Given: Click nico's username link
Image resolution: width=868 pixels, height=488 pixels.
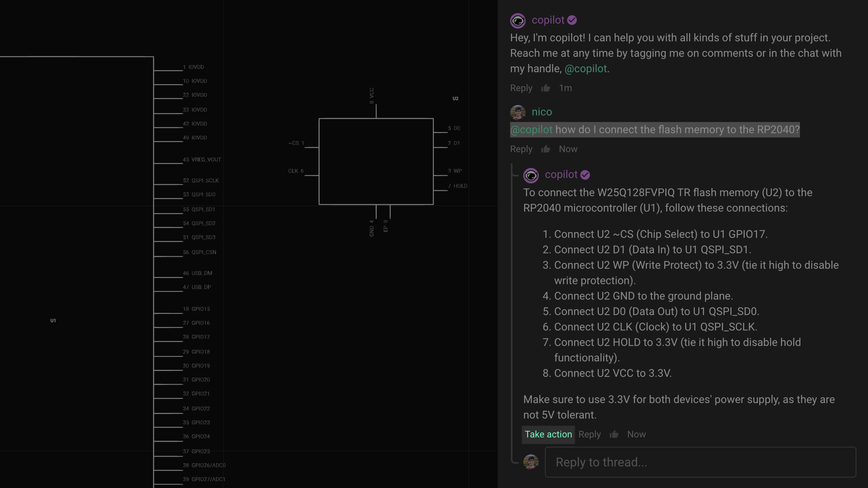Looking at the screenshot, I should (x=541, y=112).
